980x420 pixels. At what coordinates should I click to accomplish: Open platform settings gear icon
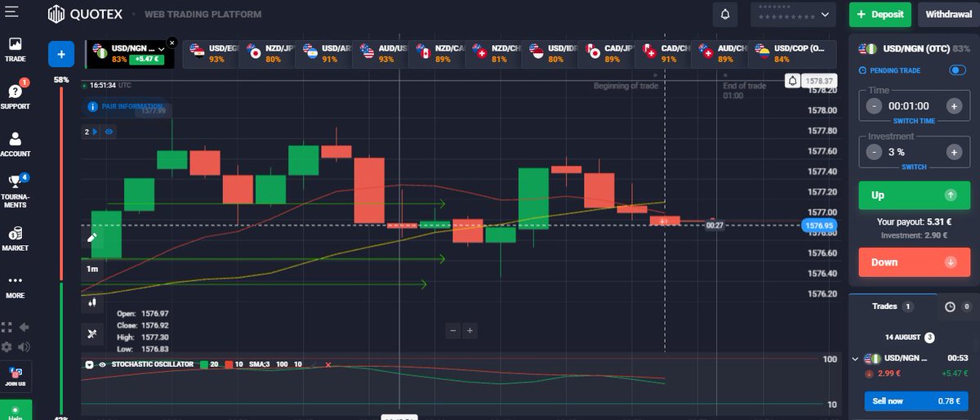click(x=7, y=346)
